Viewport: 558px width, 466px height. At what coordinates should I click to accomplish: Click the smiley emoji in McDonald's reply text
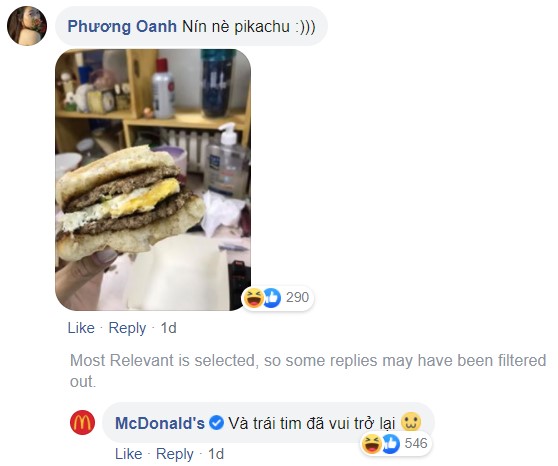click(x=411, y=422)
